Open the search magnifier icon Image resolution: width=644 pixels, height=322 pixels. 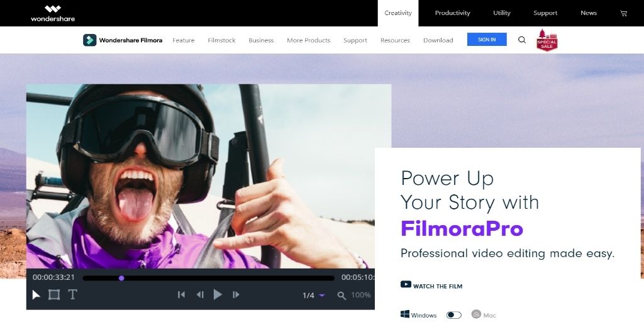521,40
